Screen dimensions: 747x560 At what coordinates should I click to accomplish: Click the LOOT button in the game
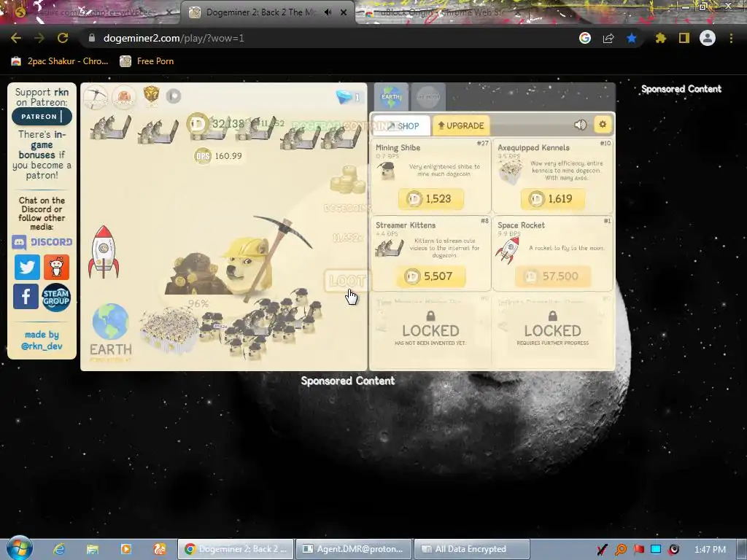coord(347,281)
